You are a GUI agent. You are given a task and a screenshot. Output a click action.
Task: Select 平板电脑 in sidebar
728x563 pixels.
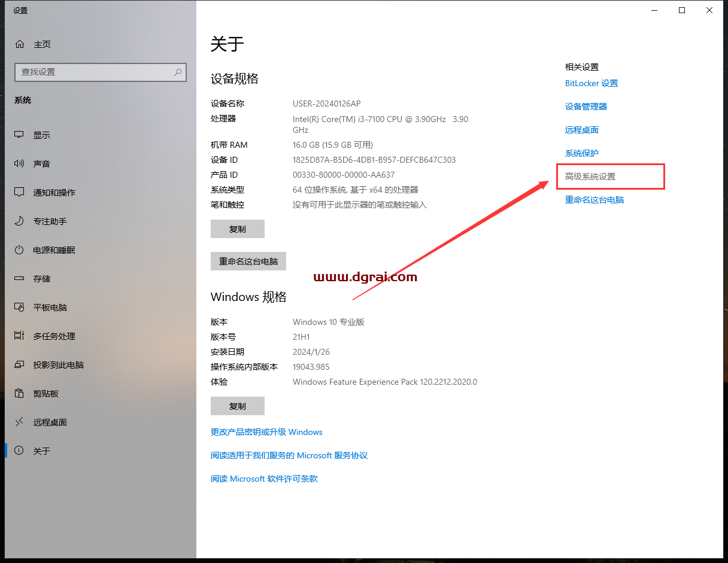point(101,308)
